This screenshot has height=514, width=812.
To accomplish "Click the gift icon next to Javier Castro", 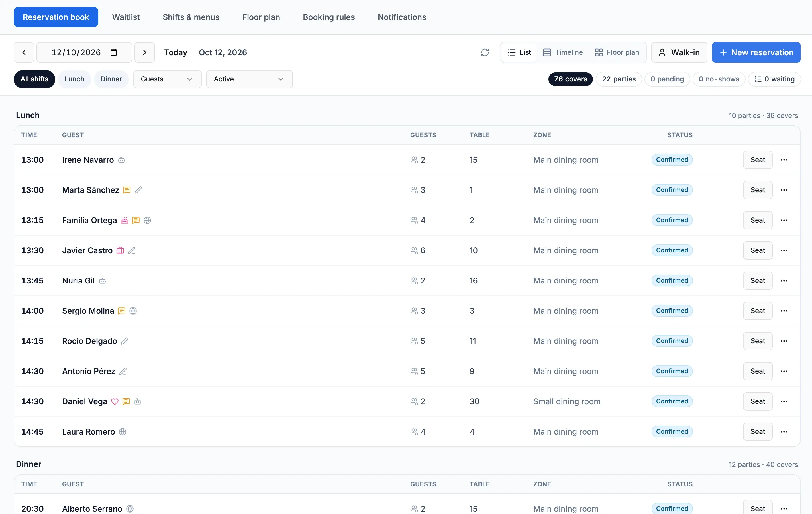I will click(x=120, y=250).
